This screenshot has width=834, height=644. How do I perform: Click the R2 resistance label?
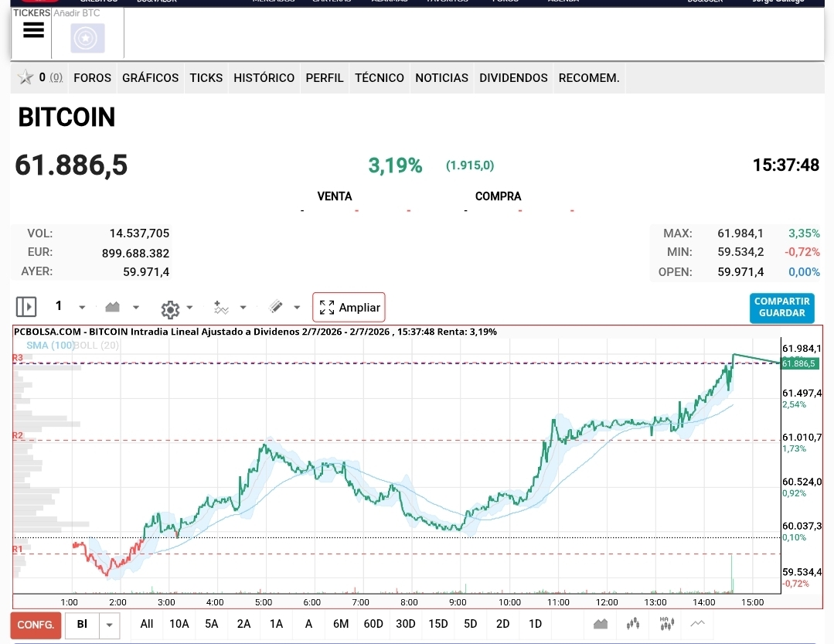pos(18,435)
